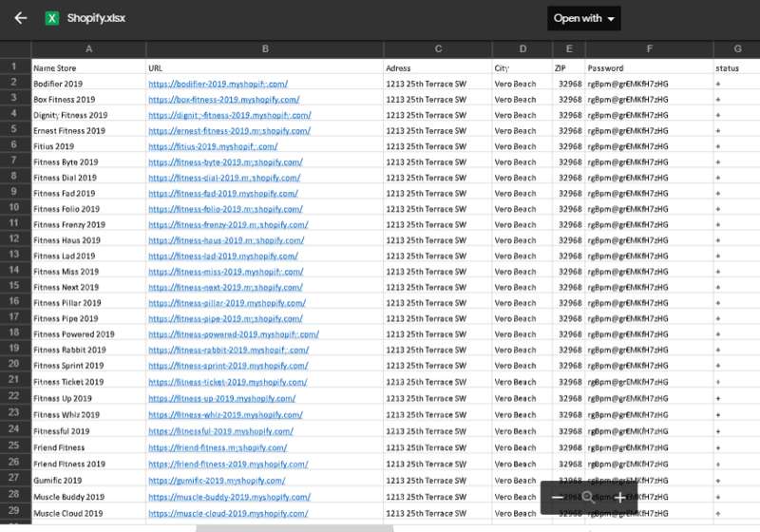Follow the muscle-cloud-2019 myshopify link

tap(218, 513)
